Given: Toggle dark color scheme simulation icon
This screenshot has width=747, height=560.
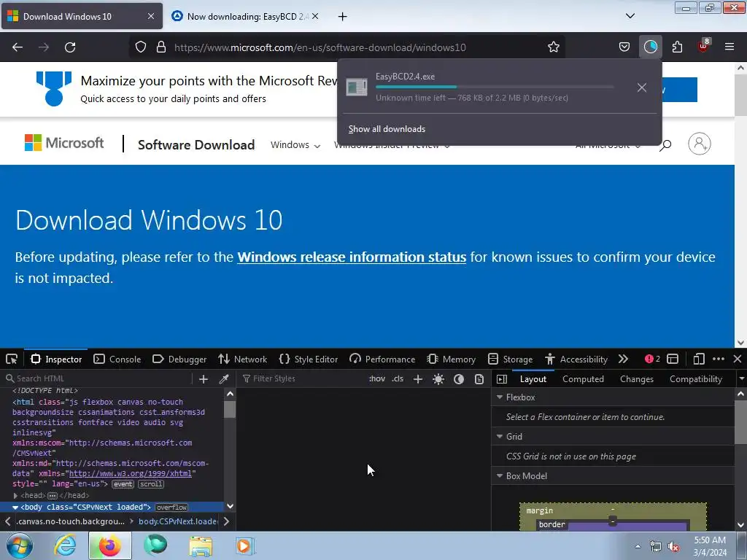Looking at the screenshot, I should 459,379.
